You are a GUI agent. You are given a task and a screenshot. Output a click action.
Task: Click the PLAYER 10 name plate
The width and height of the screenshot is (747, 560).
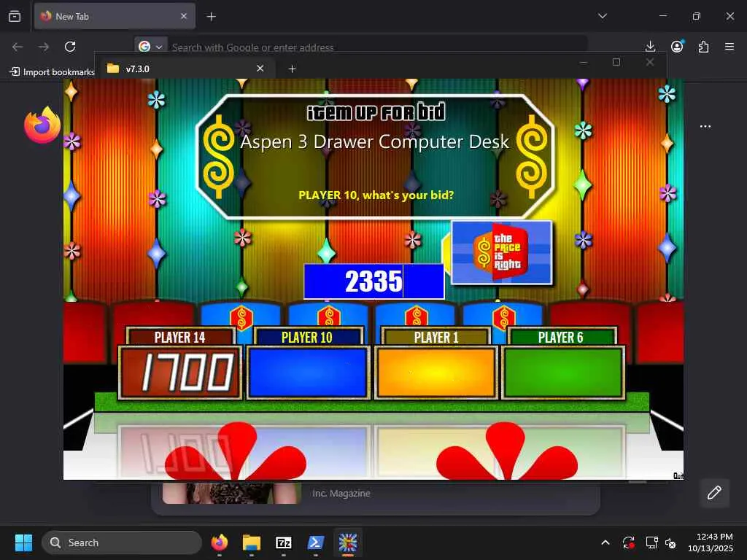tap(308, 337)
